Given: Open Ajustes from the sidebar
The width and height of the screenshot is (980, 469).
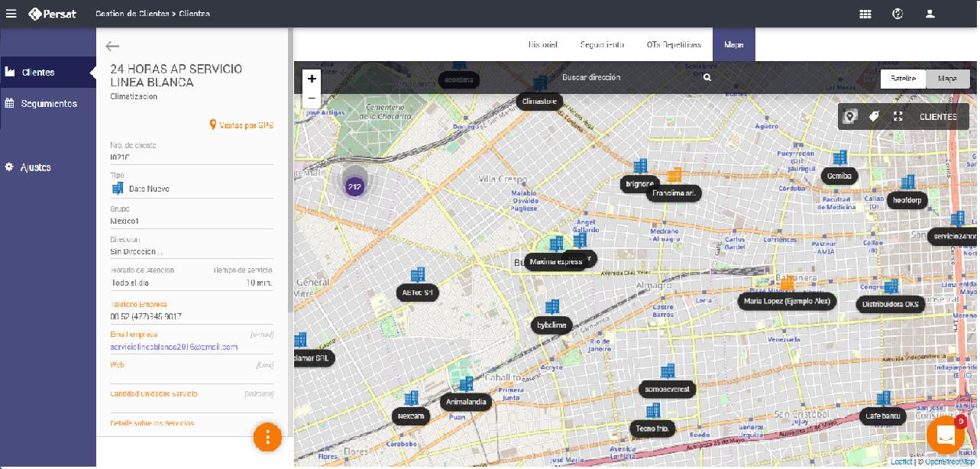Looking at the screenshot, I should click(34, 167).
